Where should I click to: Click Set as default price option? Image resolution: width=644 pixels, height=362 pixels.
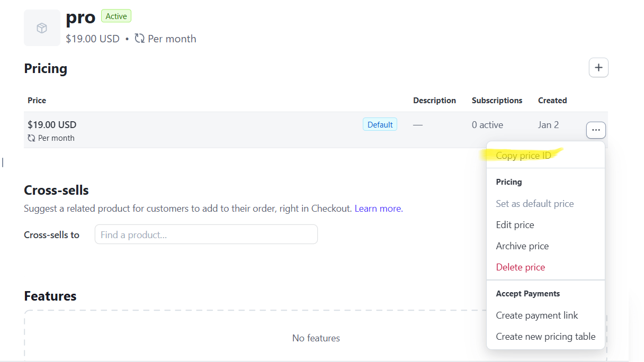tap(535, 203)
